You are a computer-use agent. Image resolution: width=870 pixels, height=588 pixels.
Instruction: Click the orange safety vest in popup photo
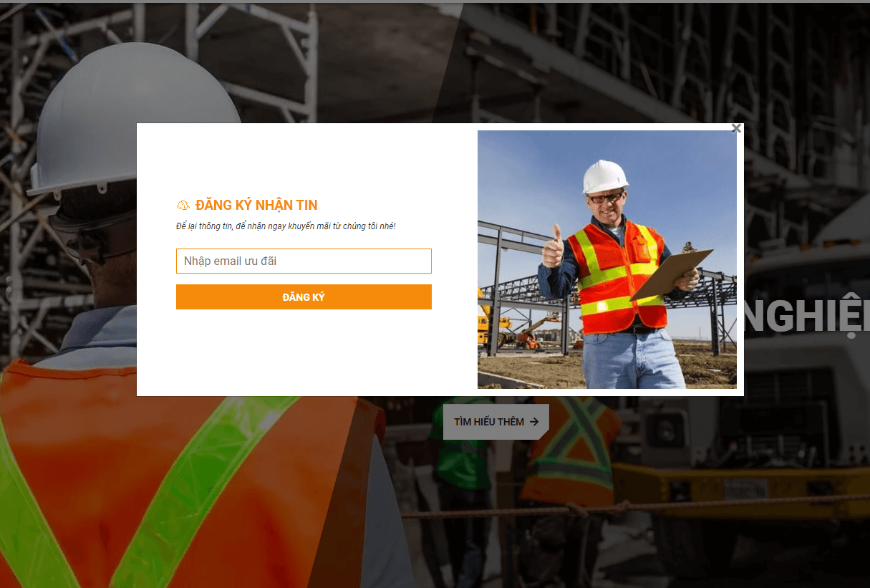616,276
